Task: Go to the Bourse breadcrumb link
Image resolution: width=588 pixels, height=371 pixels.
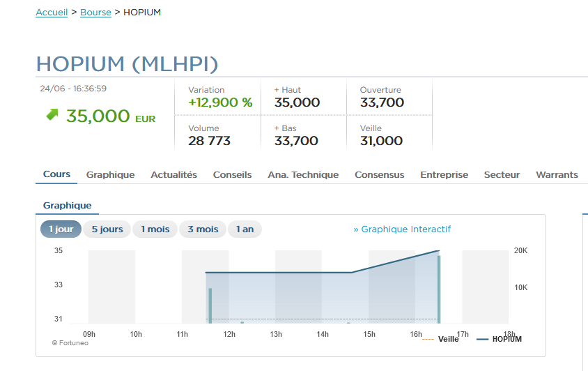Action: coord(95,13)
